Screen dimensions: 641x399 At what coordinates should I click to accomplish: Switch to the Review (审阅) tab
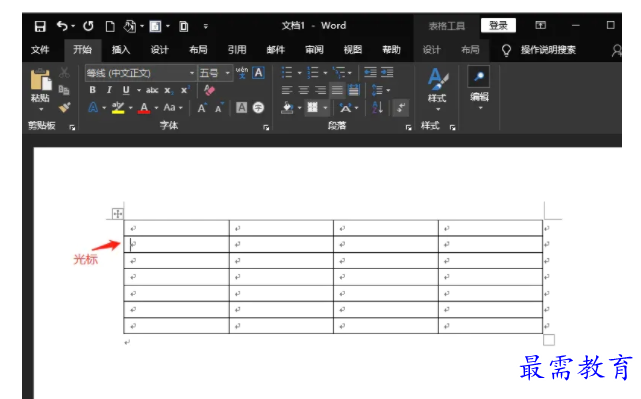[x=314, y=50]
